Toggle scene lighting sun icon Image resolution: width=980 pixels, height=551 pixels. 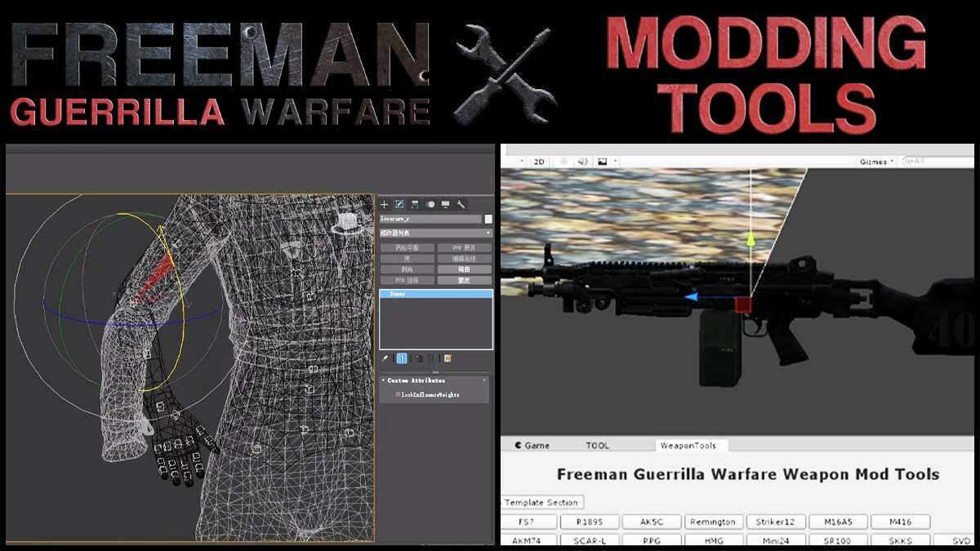coord(562,162)
